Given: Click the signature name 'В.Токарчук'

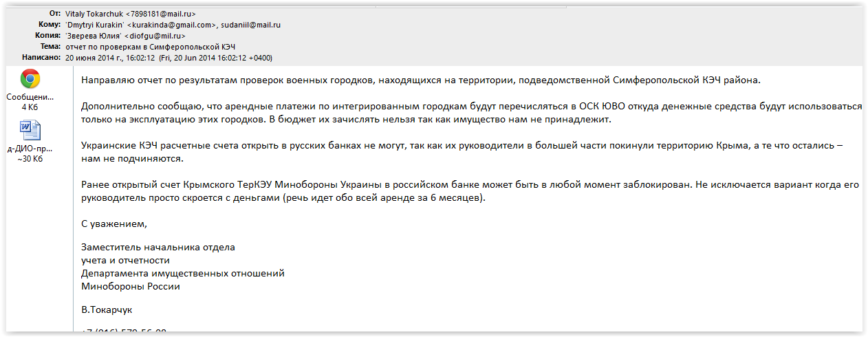Looking at the screenshot, I should [x=107, y=310].
